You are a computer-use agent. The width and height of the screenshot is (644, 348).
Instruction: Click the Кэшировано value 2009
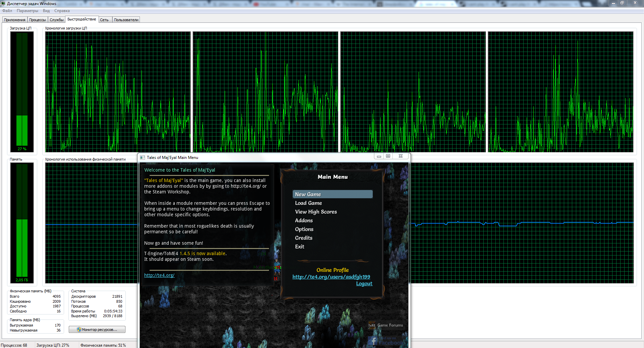click(x=57, y=301)
